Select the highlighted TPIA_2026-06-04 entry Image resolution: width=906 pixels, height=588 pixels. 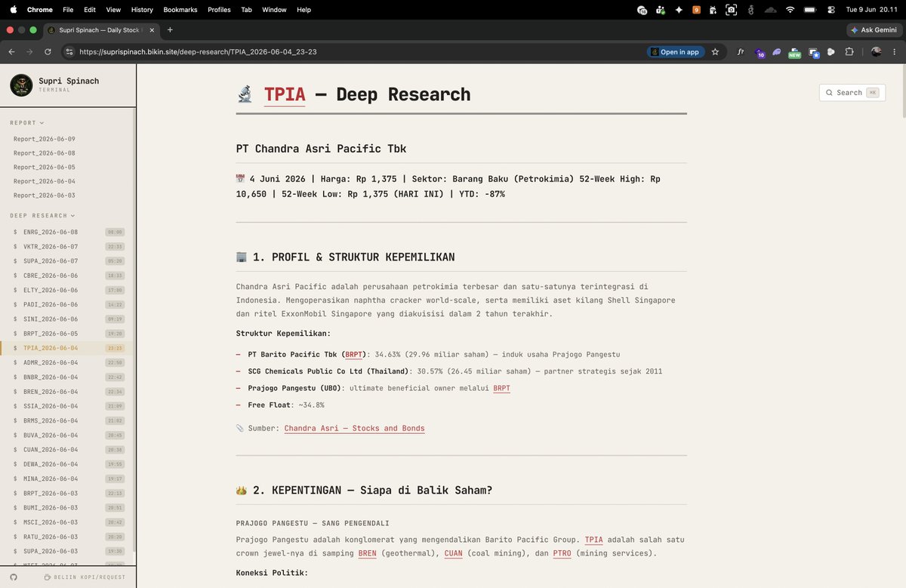[68, 348]
